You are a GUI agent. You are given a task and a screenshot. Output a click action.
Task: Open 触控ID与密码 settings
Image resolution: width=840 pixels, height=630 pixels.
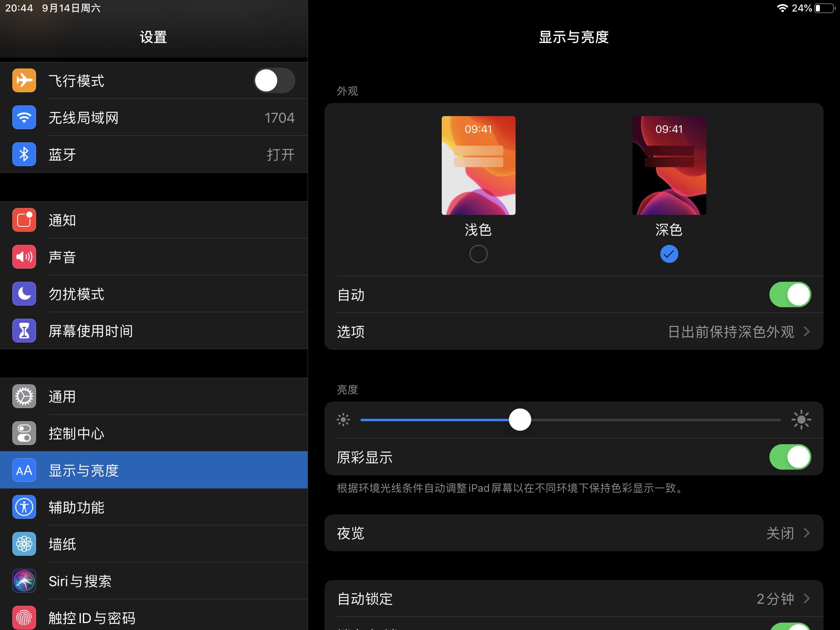click(x=93, y=618)
